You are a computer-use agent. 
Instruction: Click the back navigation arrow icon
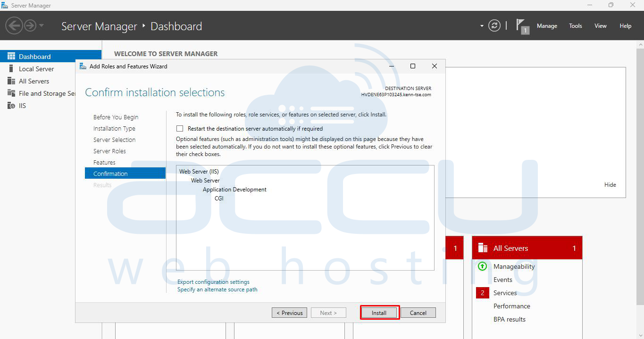[x=14, y=25]
